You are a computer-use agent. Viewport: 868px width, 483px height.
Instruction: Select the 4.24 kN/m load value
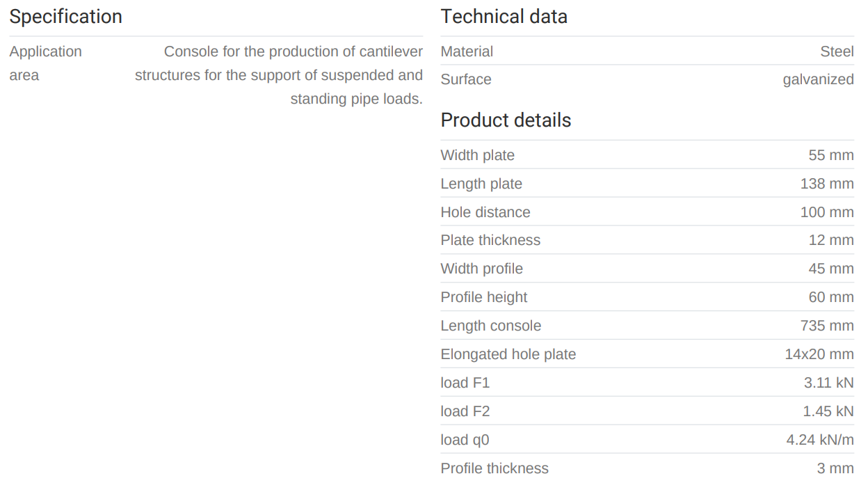[x=820, y=440]
